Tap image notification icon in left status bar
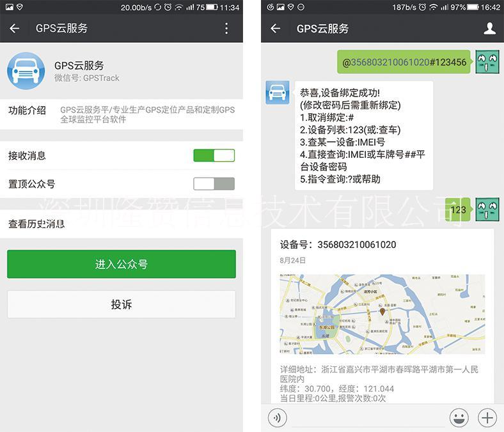The width and height of the screenshot is (504, 432). 10,7
